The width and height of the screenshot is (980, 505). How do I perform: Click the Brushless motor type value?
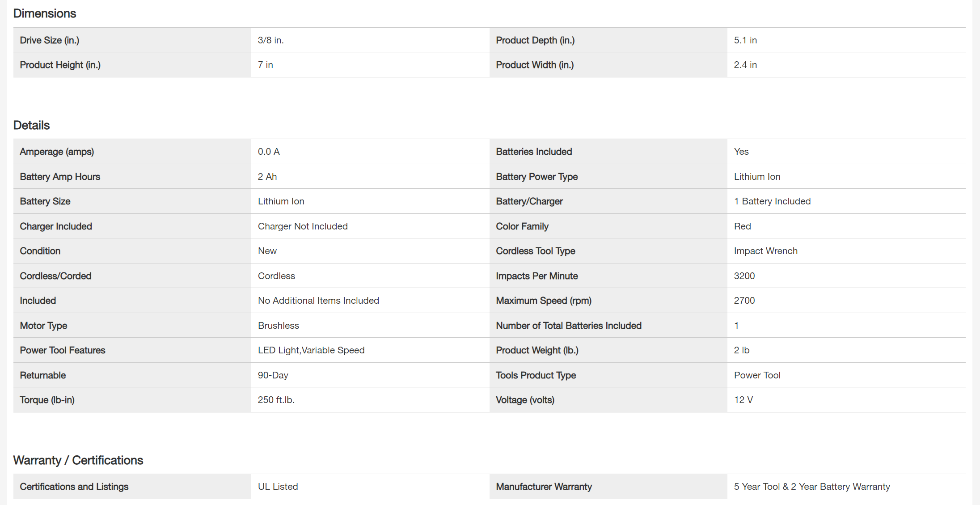click(x=279, y=326)
